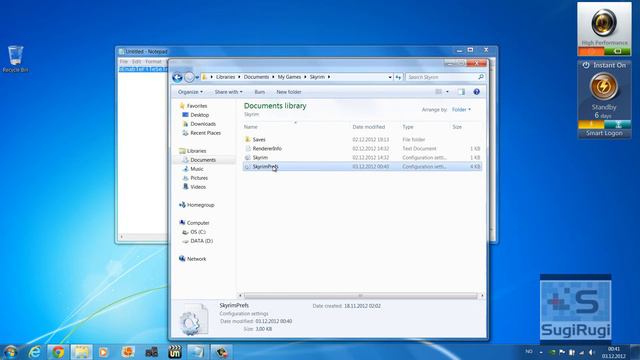Open the Pictures library
Screen dimensions: 640x360
(x=199, y=178)
